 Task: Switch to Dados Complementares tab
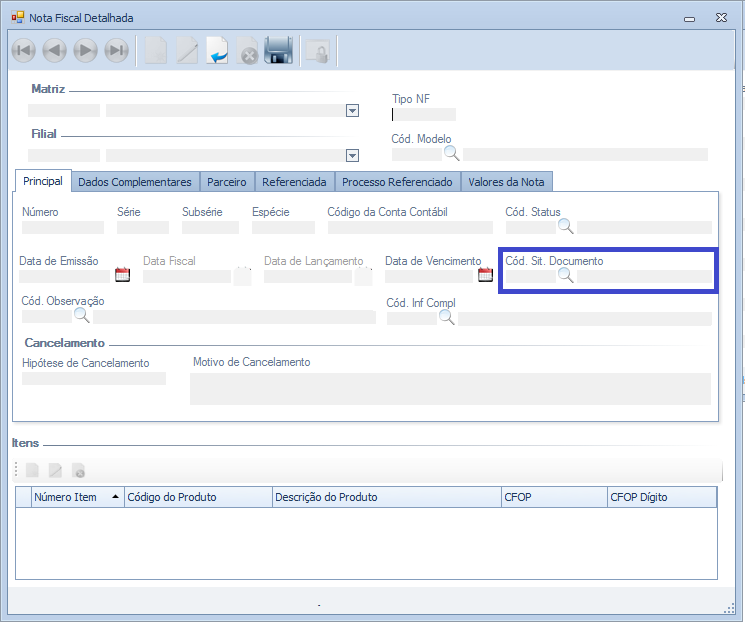(x=134, y=182)
